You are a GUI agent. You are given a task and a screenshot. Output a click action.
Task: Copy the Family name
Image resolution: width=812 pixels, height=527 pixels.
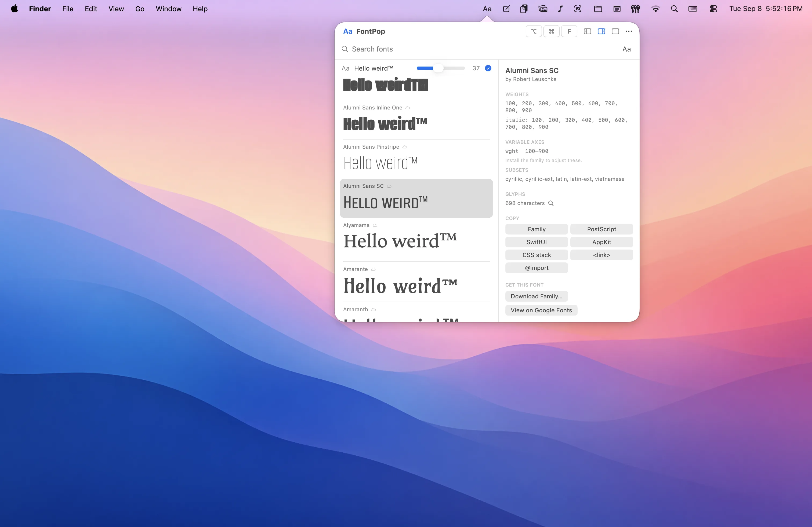tap(536, 229)
